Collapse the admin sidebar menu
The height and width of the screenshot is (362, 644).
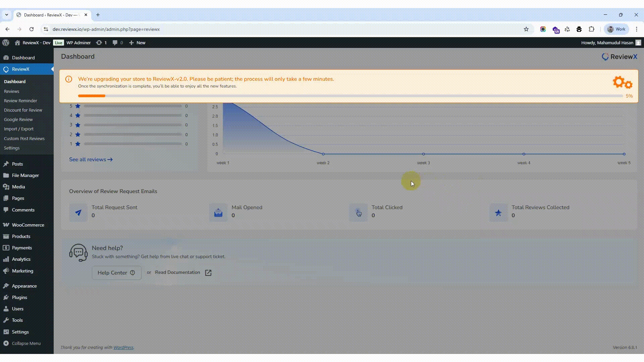pyautogui.click(x=26, y=343)
